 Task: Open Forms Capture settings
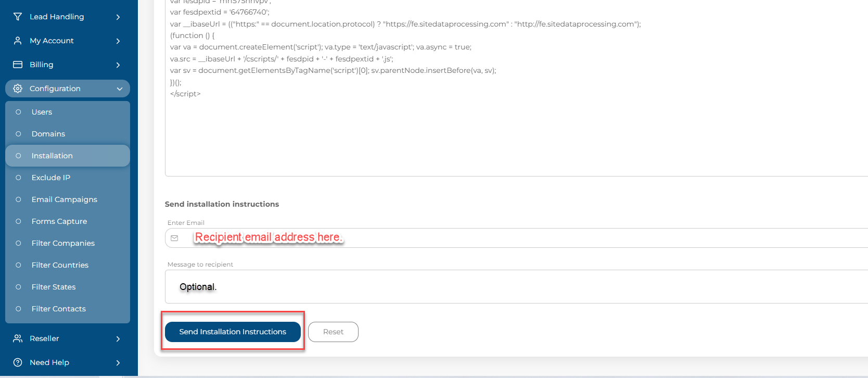68,221
